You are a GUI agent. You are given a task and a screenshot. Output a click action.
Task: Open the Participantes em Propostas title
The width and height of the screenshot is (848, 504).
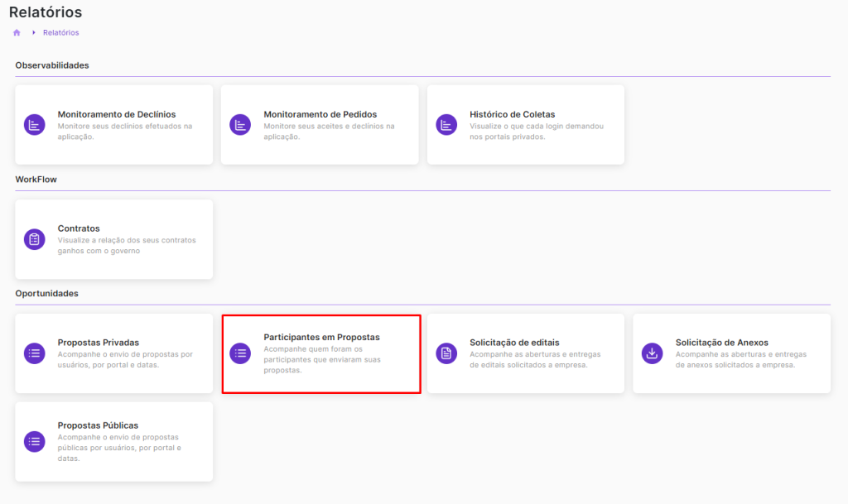point(321,337)
